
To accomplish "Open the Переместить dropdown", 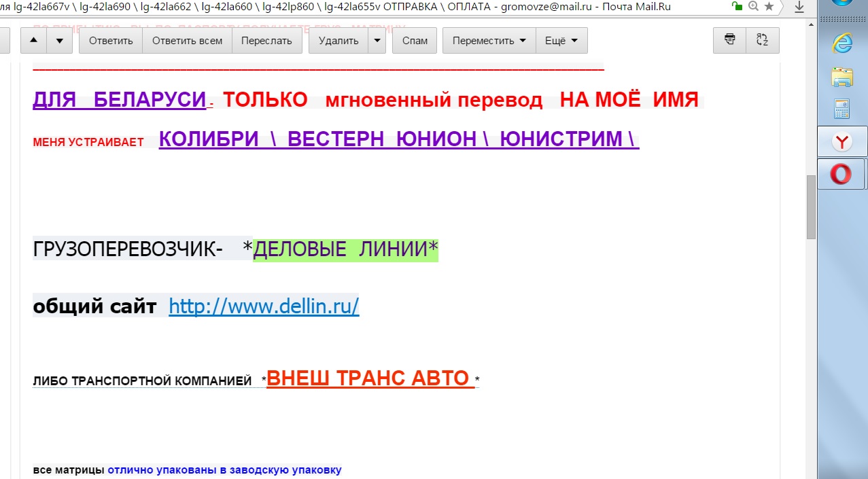I will tap(489, 40).
